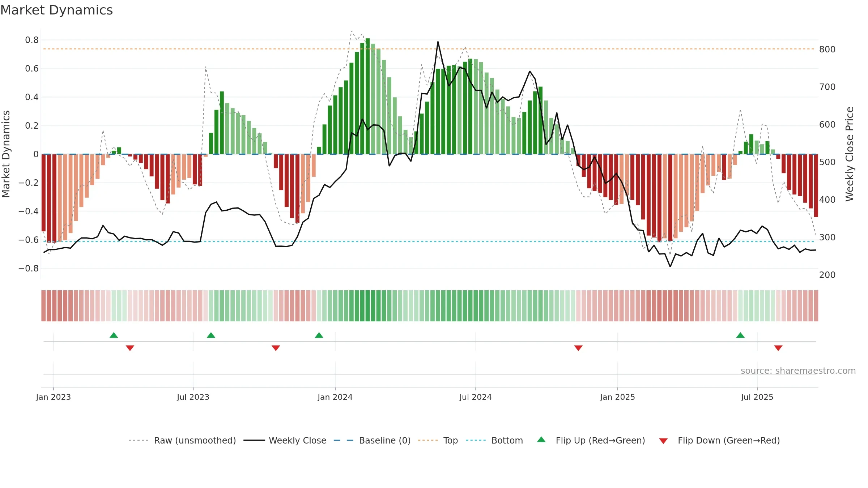Click the Market Dynamics chart title
This screenshot has height=488, width=868.
56,10
